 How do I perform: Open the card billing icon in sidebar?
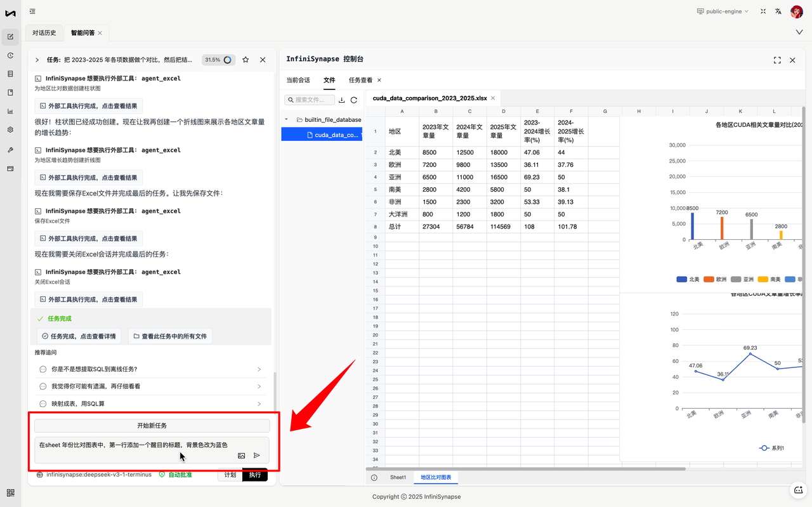point(10,168)
